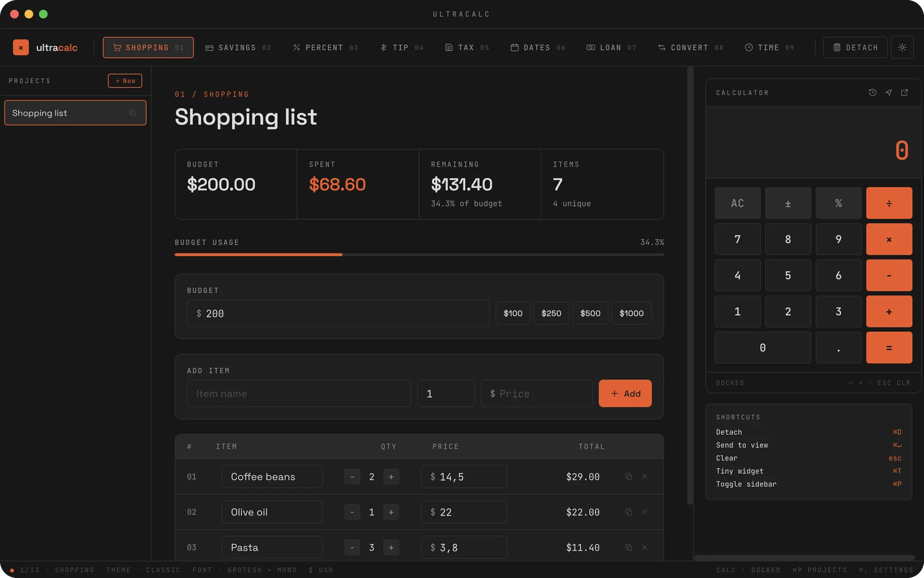Increase Pasta quantity
The height and width of the screenshot is (578, 924).
point(391,547)
